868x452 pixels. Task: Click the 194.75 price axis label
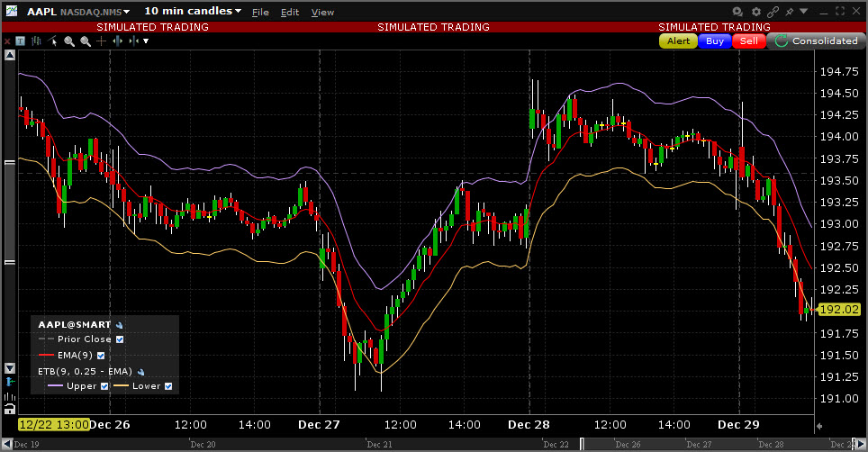[x=839, y=72]
